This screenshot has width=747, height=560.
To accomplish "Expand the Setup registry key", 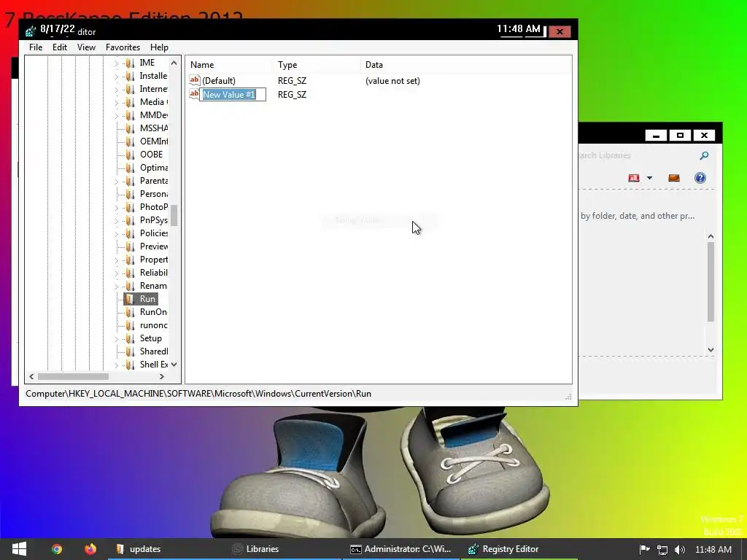I will click(x=116, y=339).
